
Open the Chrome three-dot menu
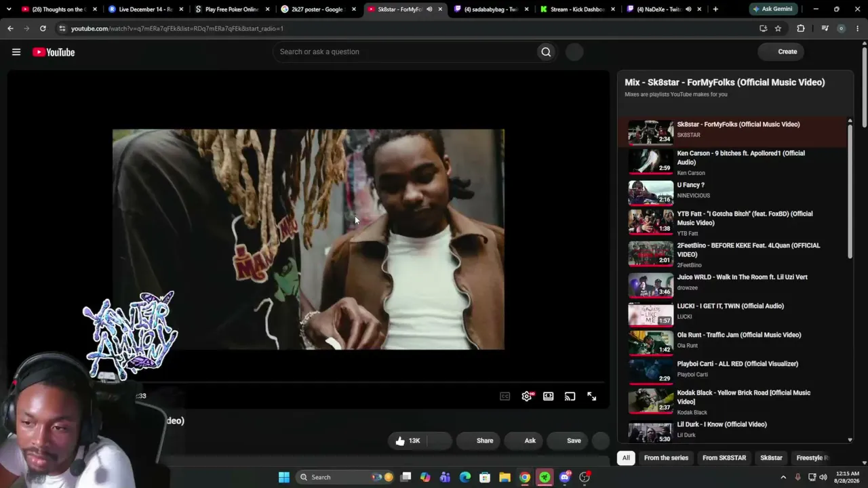tap(858, 28)
